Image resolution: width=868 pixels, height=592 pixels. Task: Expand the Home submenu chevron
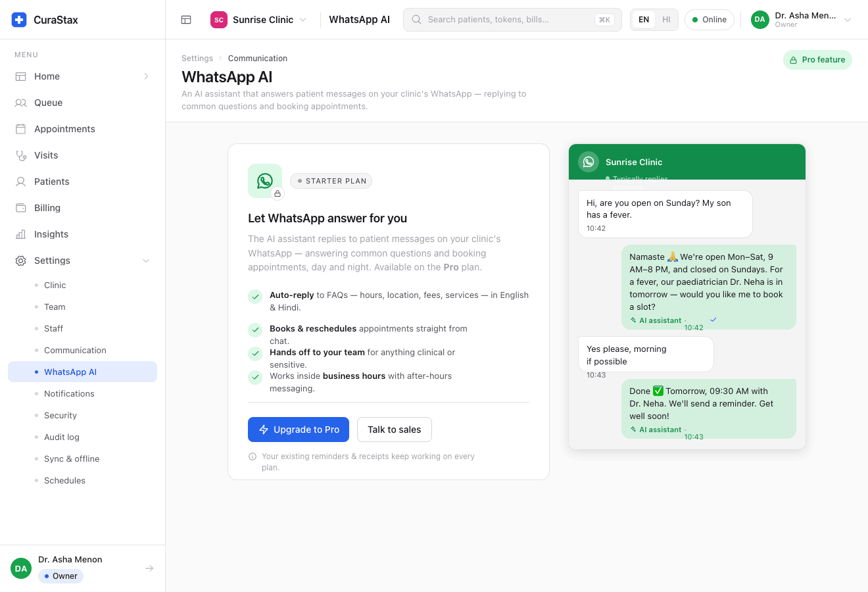[146, 76]
